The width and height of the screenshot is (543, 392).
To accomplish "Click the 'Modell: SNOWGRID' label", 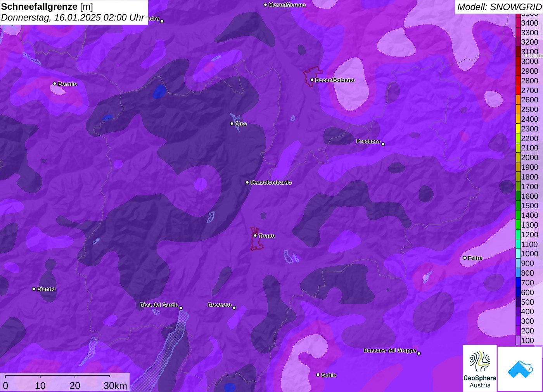I will click(499, 7).
